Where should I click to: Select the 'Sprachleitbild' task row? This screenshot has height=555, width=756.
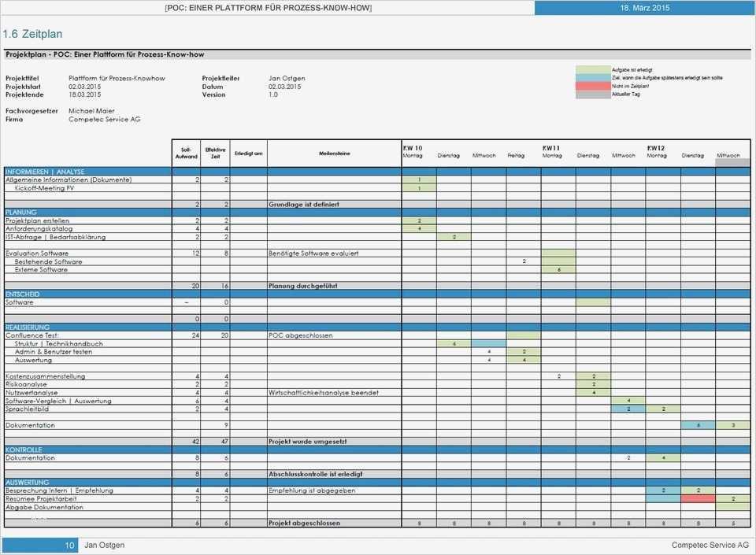tap(377, 409)
